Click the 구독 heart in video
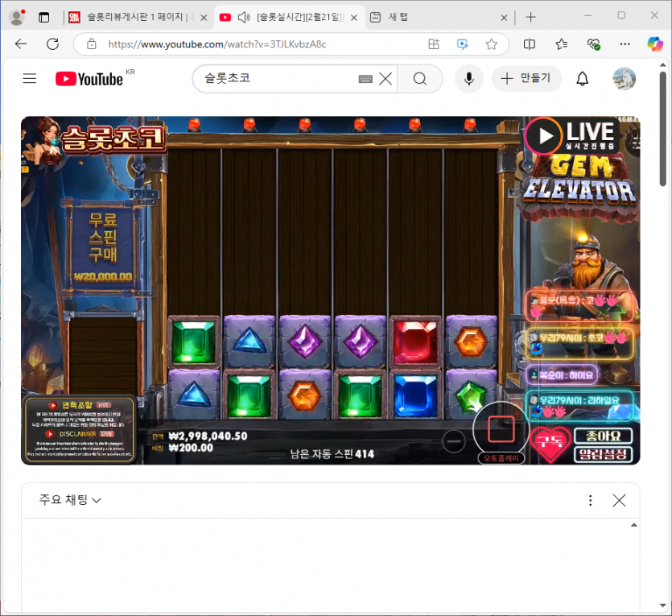672x616 pixels. [550, 444]
